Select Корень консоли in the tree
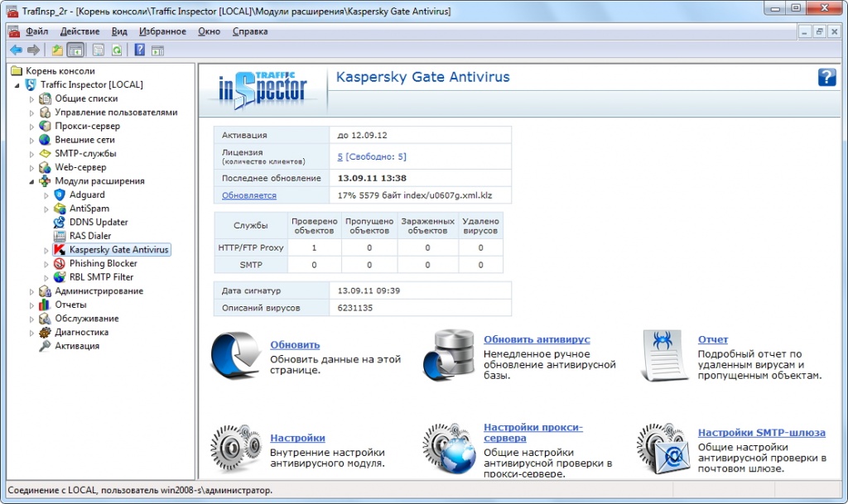The height and width of the screenshot is (504, 848). (x=60, y=71)
